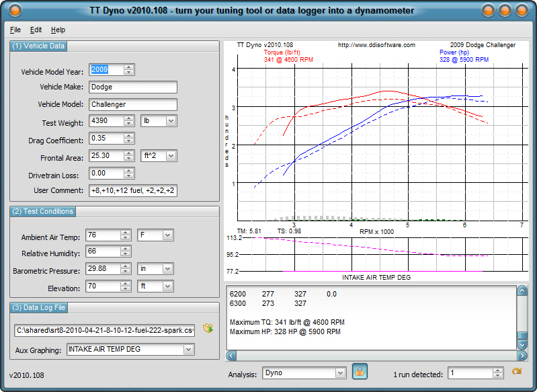
Task: Click the Barometric Pressure value field
Action: pyautogui.click(x=103, y=269)
